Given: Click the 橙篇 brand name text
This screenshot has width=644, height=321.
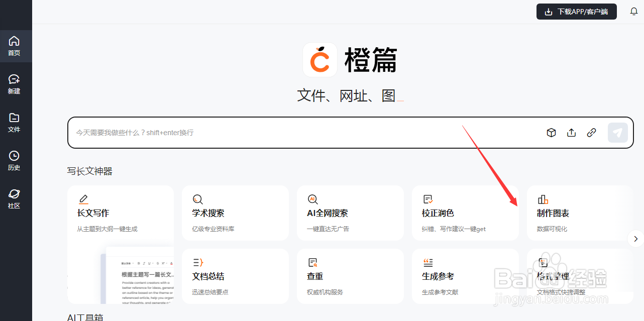Looking at the screenshot, I should (371, 60).
